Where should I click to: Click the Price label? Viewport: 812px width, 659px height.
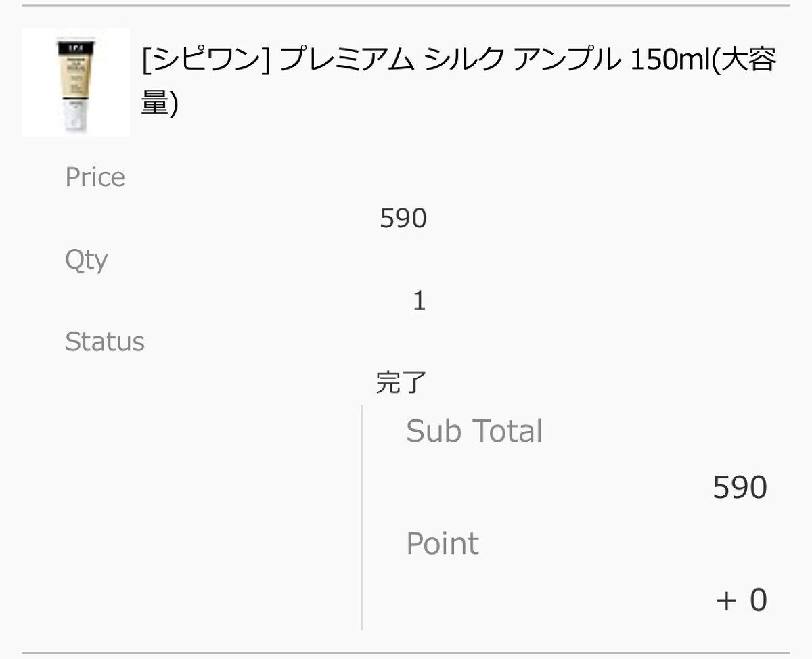95,177
